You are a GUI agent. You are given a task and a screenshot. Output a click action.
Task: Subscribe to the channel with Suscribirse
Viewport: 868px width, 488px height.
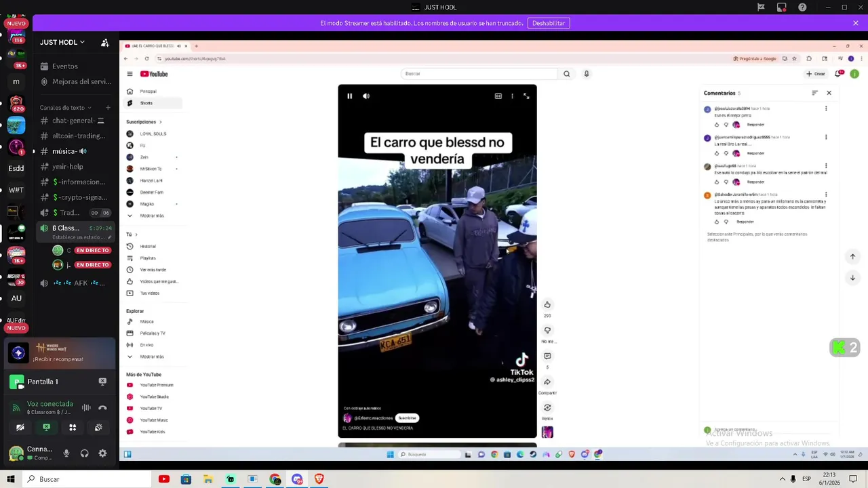click(407, 418)
